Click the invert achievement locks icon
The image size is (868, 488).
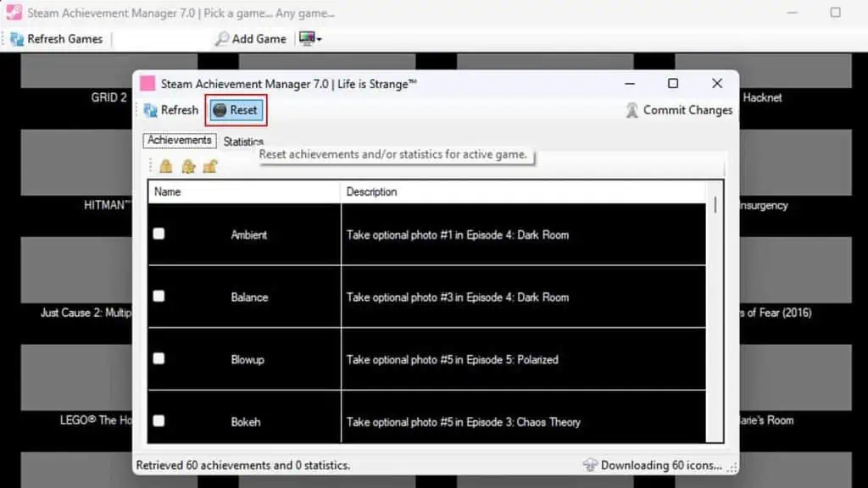(x=188, y=166)
